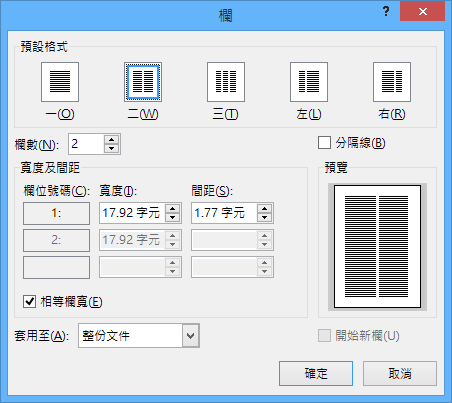Select the right-narrow column preset 右(R)
The height and width of the screenshot is (403, 452).
click(x=392, y=82)
